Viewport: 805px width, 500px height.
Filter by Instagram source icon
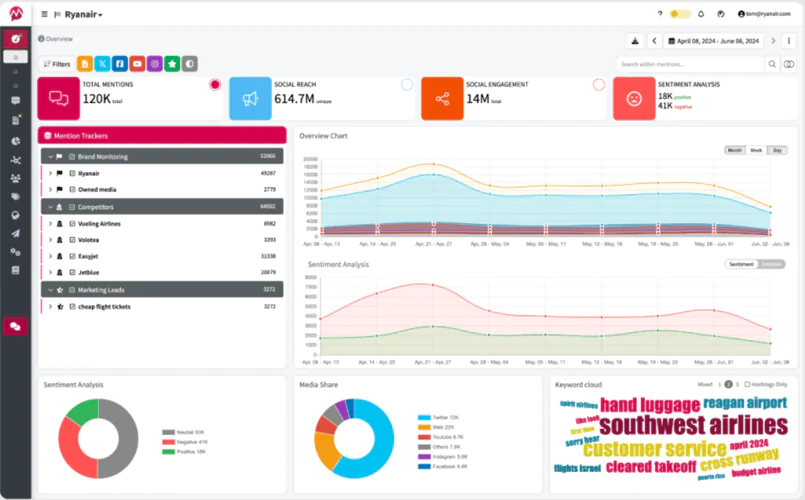(155, 64)
